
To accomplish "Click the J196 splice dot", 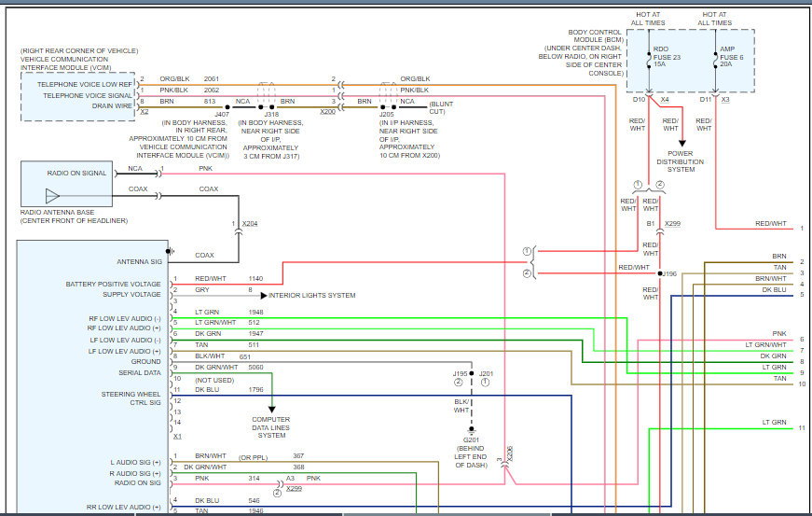I will click(x=659, y=273).
